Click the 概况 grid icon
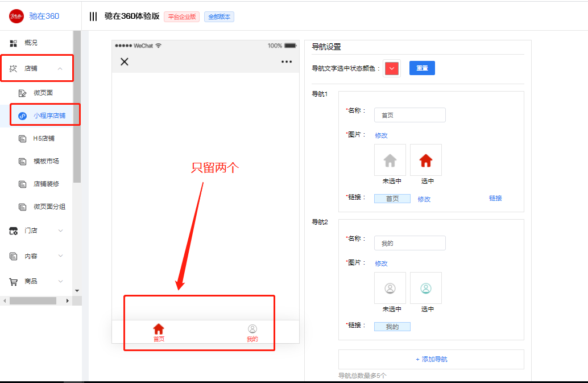This screenshot has width=588, height=383. (x=14, y=43)
